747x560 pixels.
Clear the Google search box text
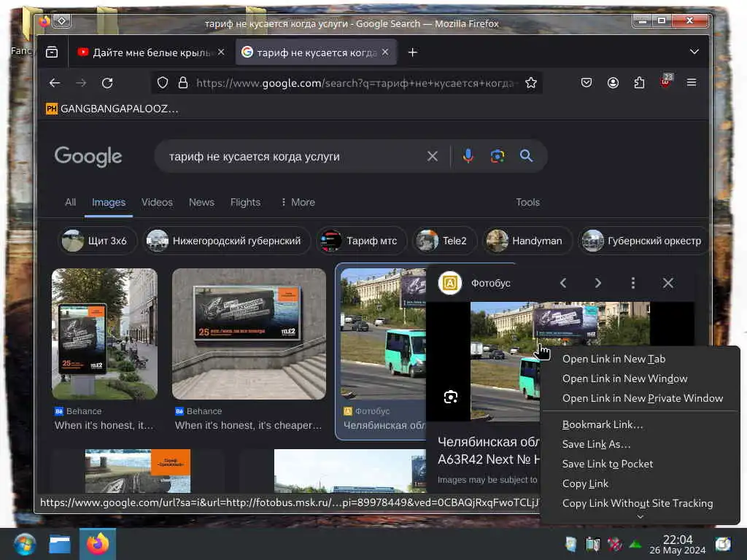coord(432,156)
